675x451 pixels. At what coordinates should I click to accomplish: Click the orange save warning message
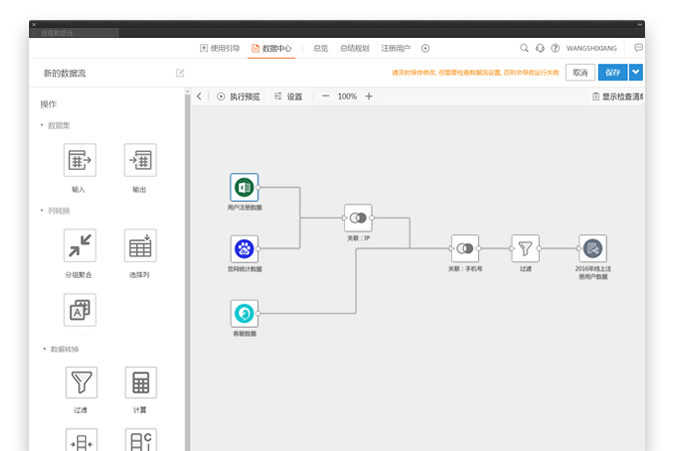pyautogui.click(x=475, y=72)
